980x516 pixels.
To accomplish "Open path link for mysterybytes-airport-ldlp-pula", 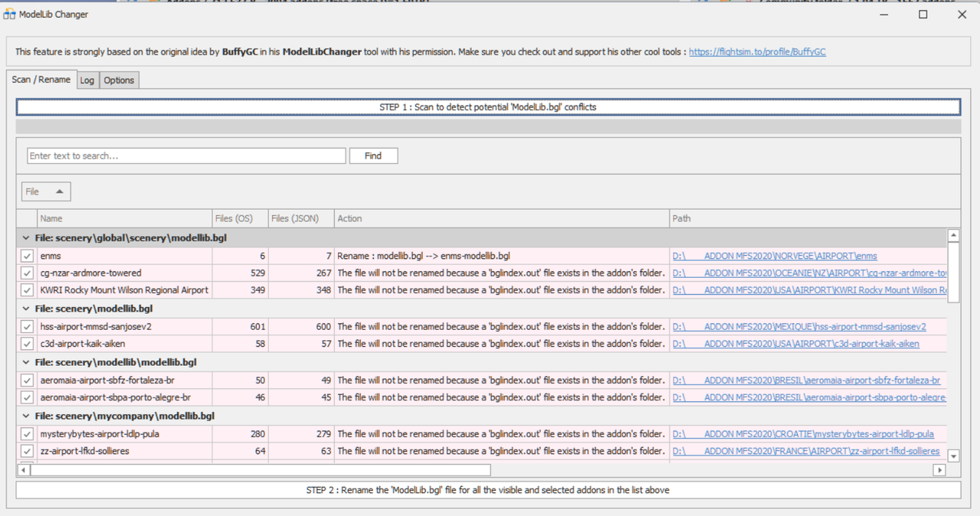I will [803, 433].
